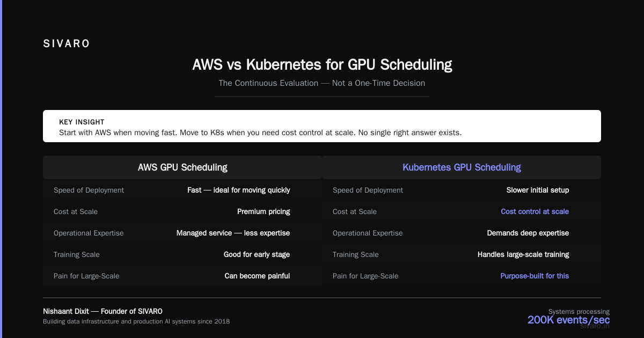The width and height of the screenshot is (644, 338).
Task: Click 'Fast — ideal for moving quickly' value
Action: click(239, 190)
